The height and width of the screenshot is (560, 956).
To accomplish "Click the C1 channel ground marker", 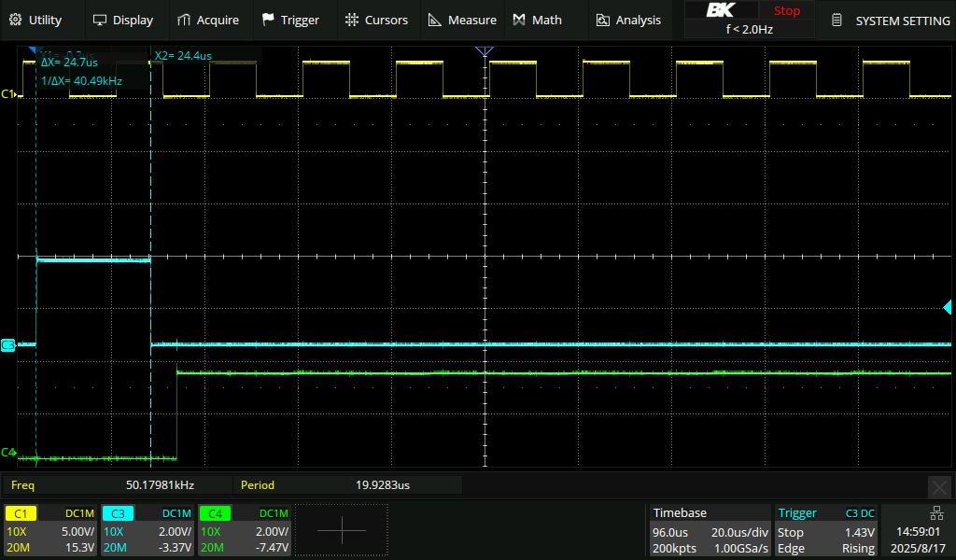I will point(8,94).
